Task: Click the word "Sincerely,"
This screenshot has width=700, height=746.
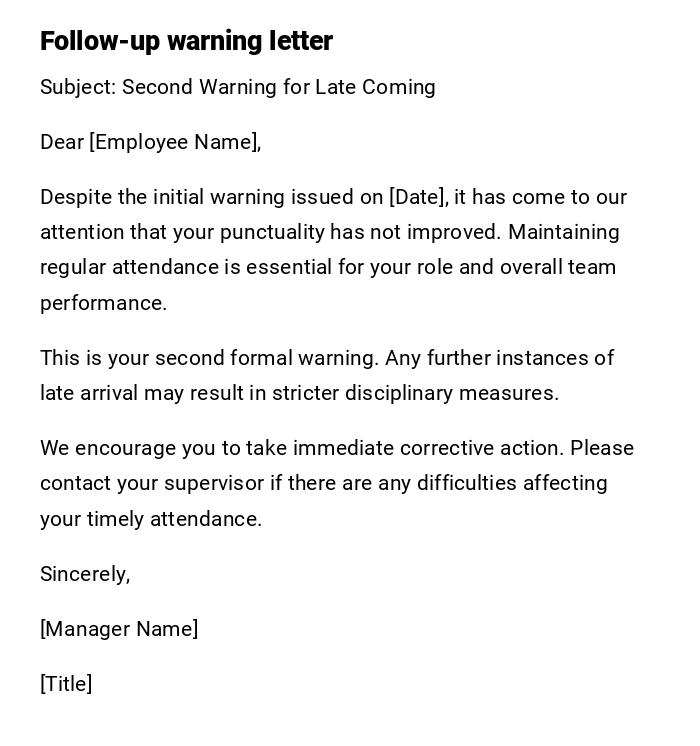Action: click(85, 574)
